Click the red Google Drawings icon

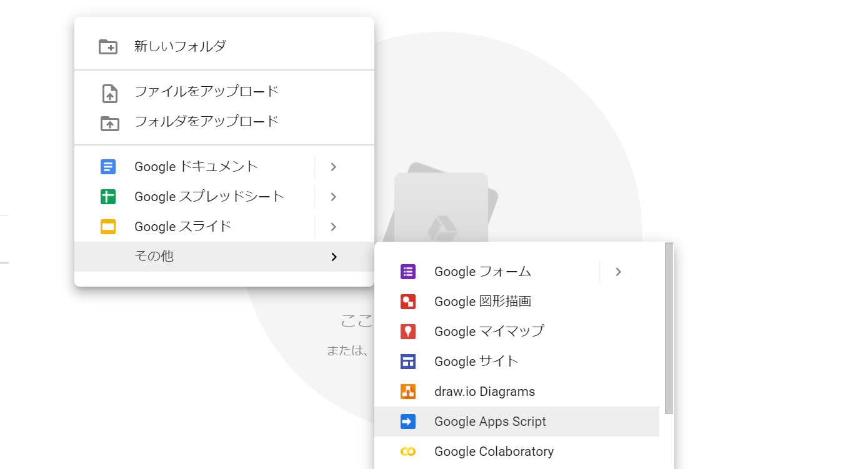pyautogui.click(x=408, y=302)
